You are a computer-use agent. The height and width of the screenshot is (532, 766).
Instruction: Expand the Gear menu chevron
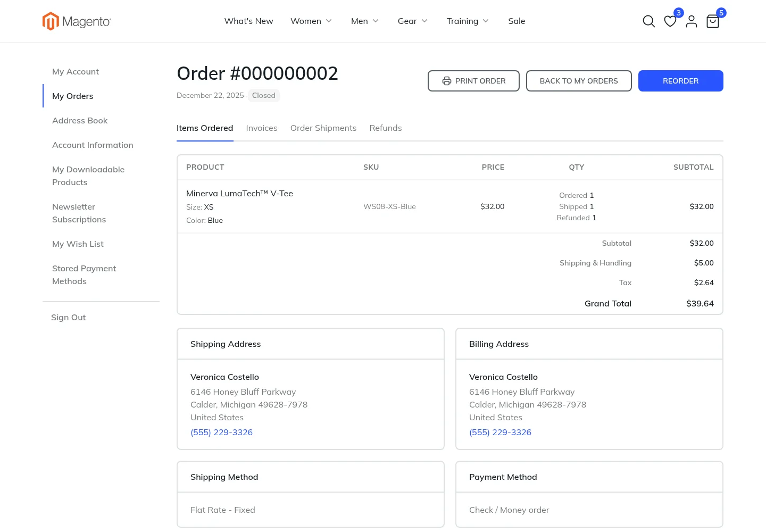point(424,21)
